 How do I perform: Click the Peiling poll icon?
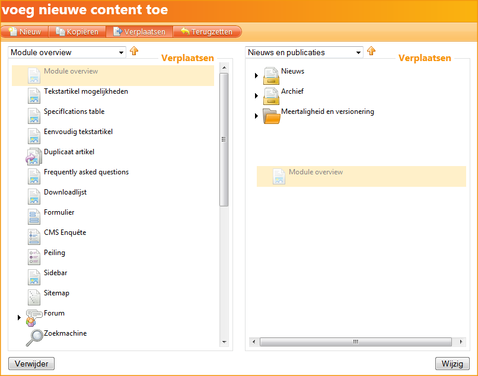click(34, 257)
